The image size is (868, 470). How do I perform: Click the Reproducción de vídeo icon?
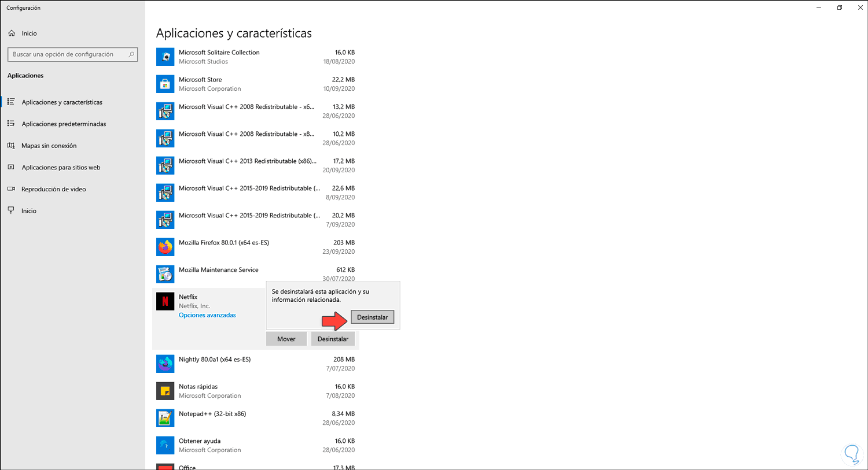(x=11, y=189)
